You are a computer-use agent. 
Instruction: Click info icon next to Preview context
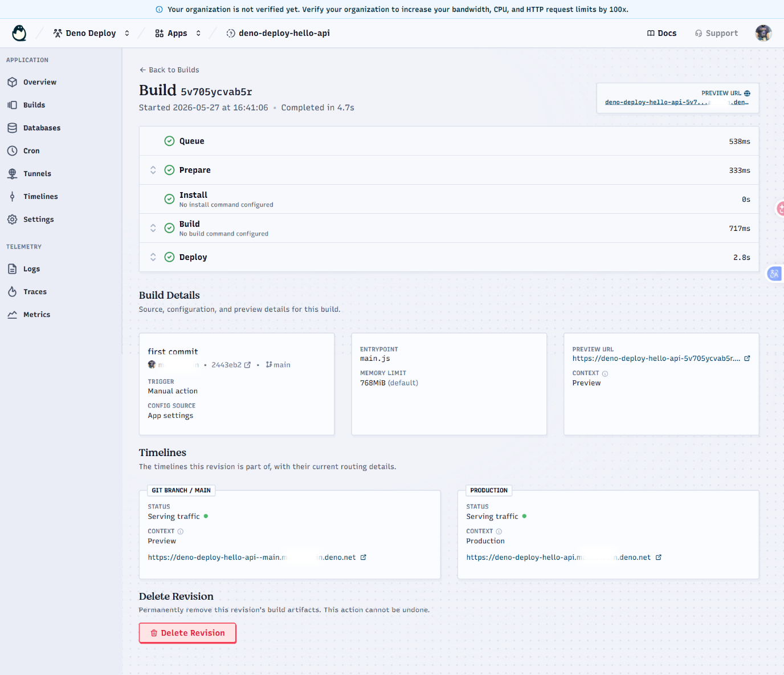tap(605, 374)
